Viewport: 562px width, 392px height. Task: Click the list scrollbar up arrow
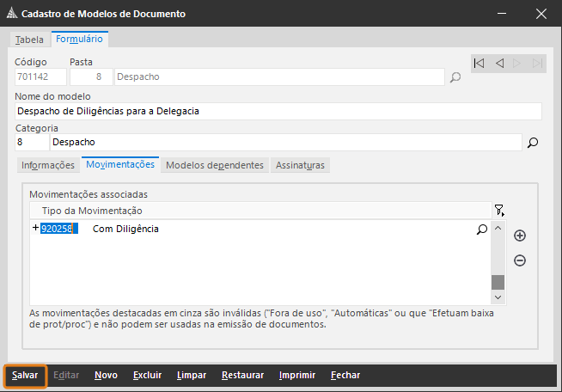click(498, 228)
